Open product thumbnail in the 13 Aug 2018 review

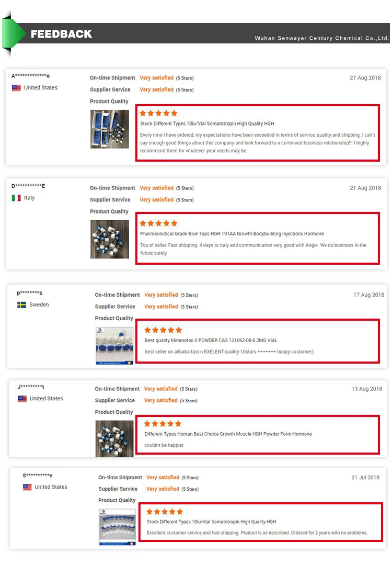click(114, 438)
